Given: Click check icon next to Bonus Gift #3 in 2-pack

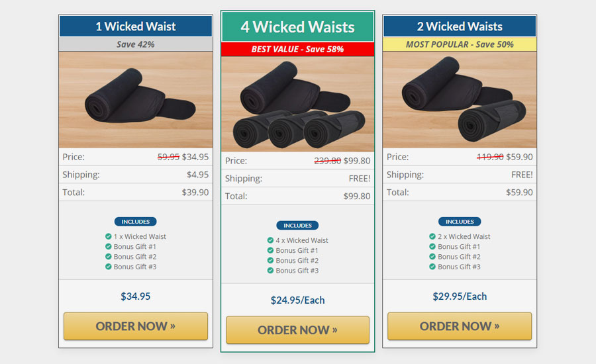Looking at the screenshot, I should (432, 266).
